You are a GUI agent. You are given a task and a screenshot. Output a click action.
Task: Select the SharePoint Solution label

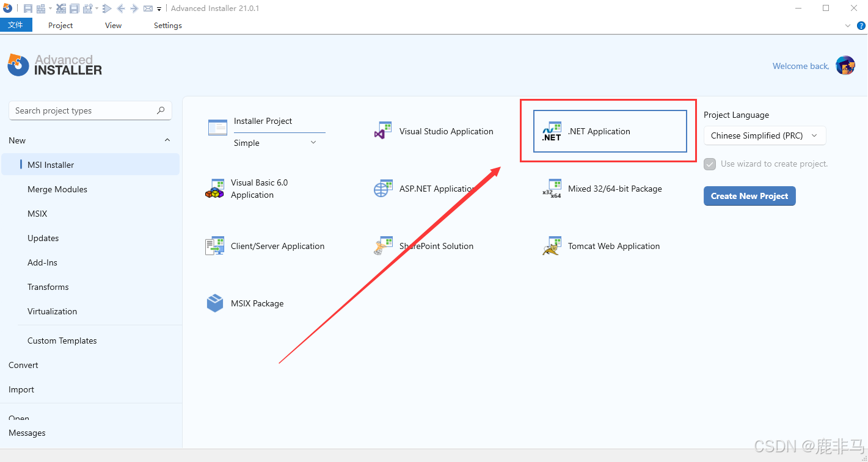[436, 246]
